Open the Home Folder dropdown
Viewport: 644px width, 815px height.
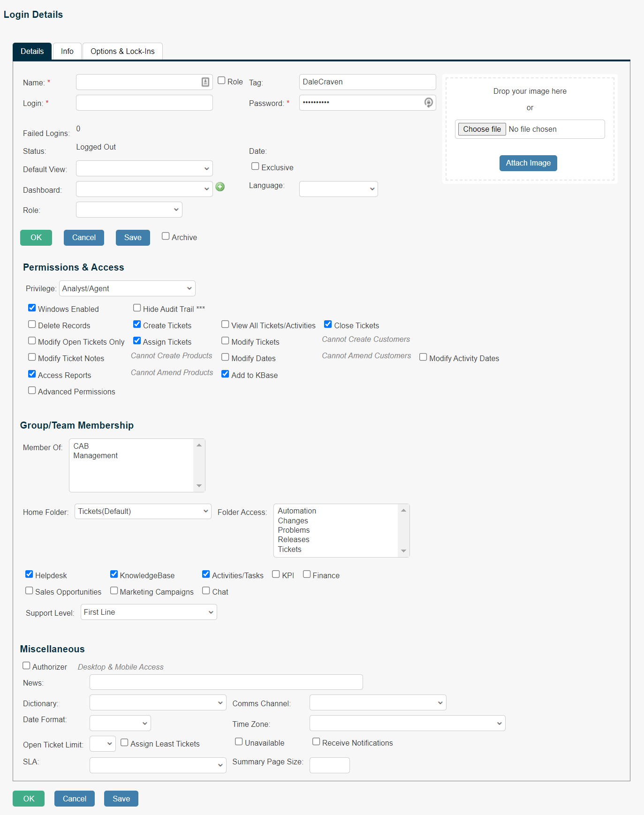(143, 512)
